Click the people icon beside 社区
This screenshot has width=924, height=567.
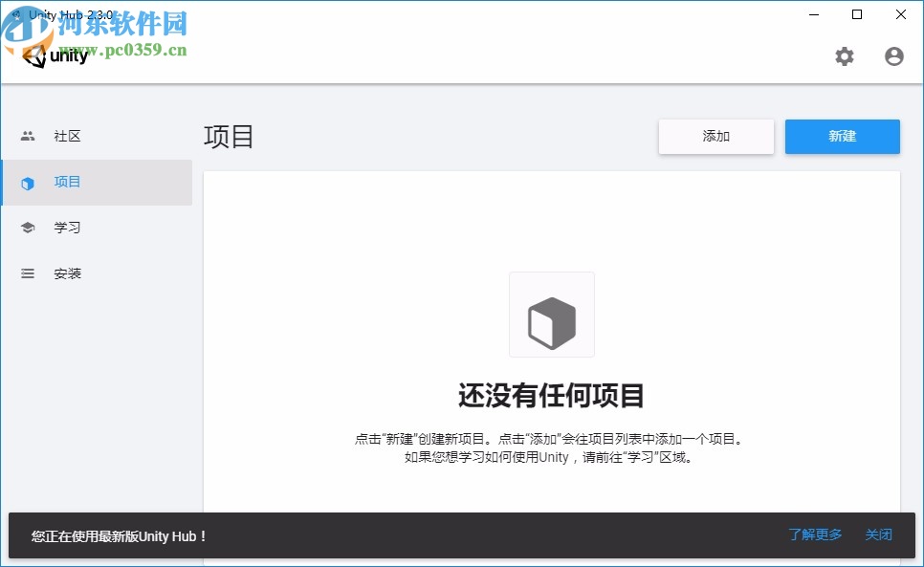(28, 136)
